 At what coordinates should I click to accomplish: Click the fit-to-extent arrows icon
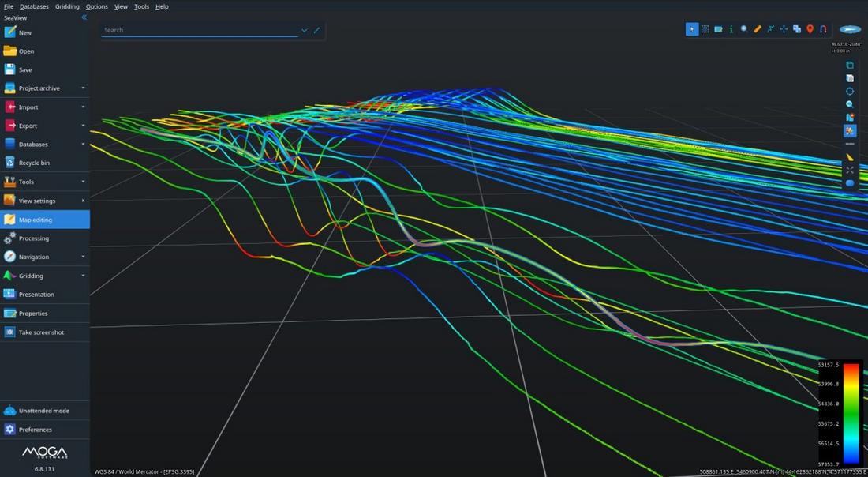point(850,170)
